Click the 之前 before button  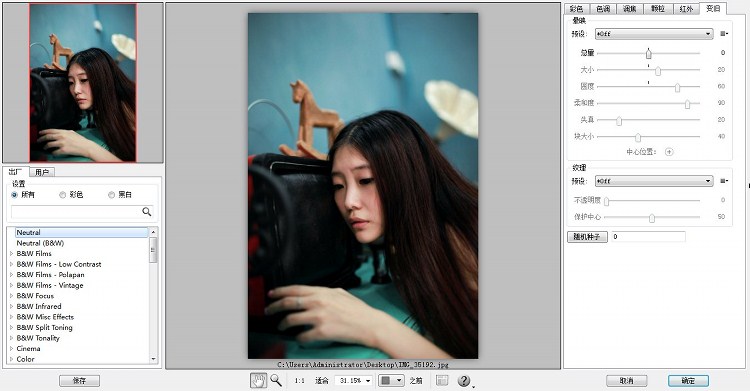(x=416, y=380)
